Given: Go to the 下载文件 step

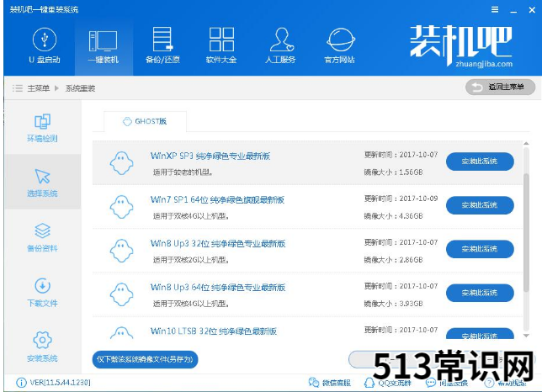Looking at the screenshot, I should (x=43, y=293).
